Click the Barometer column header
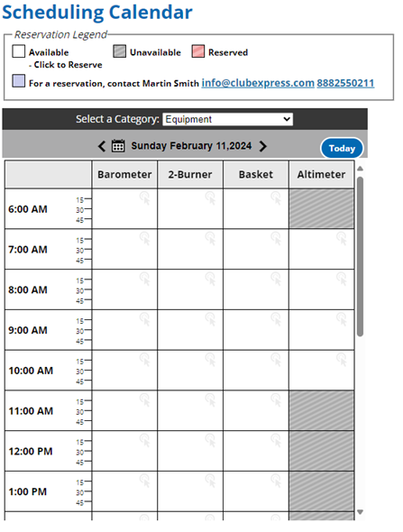Viewport: 403px width, 532px height. (x=124, y=174)
